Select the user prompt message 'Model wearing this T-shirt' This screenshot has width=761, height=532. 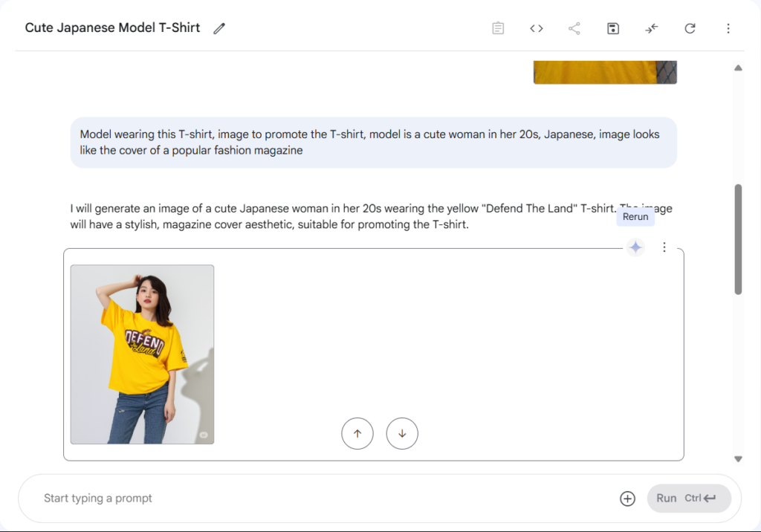click(x=373, y=142)
